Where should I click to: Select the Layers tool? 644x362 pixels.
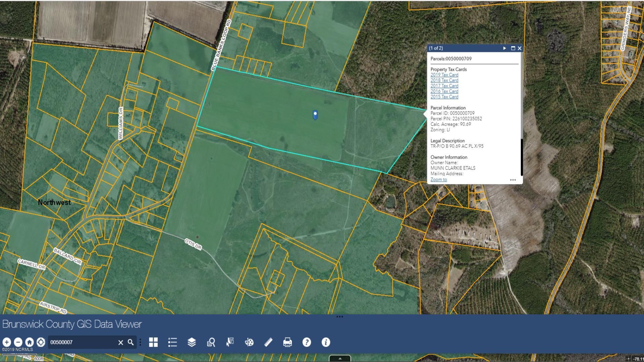point(191,342)
